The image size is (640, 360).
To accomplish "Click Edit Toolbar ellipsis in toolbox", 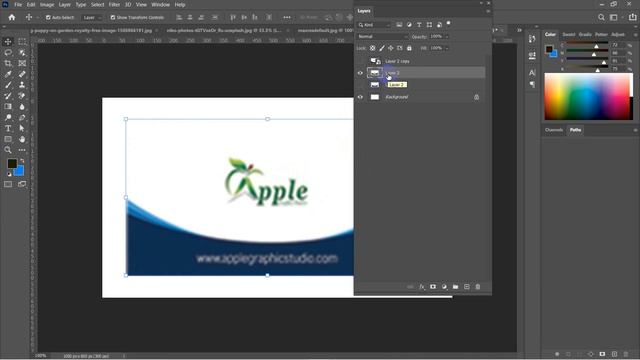I will (x=22, y=150).
